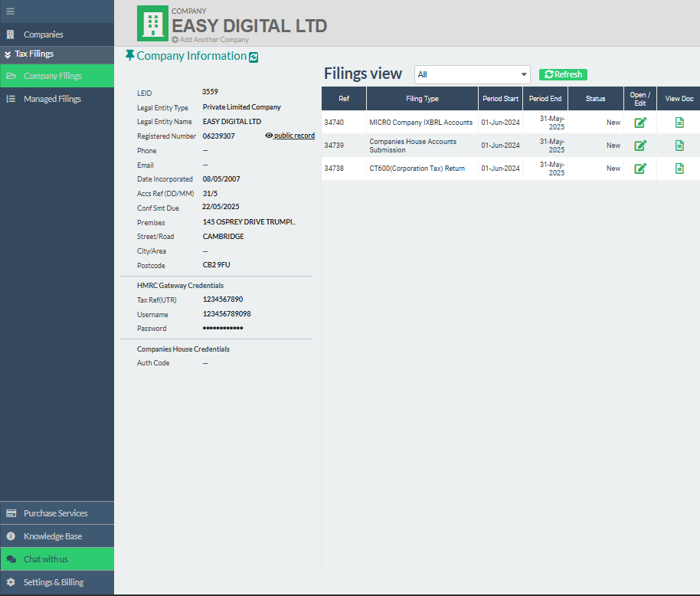Click the Companies House Credentials heading

coord(183,349)
